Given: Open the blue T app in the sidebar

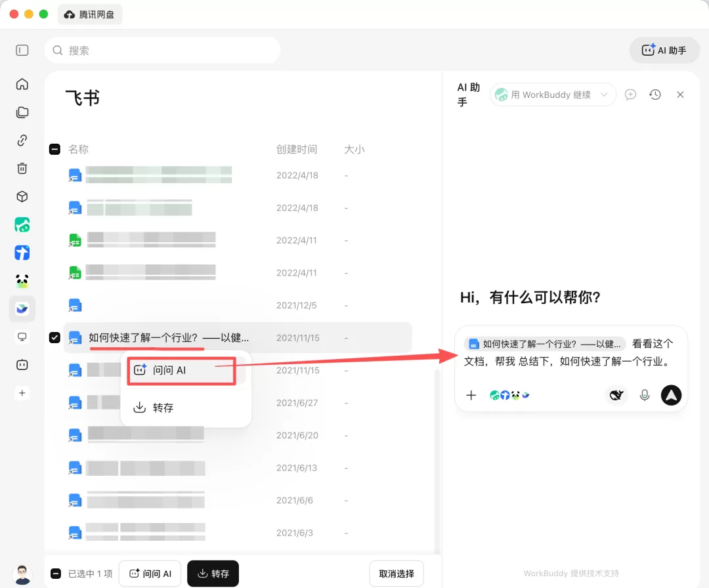Looking at the screenshot, I should tap(22, 253).
